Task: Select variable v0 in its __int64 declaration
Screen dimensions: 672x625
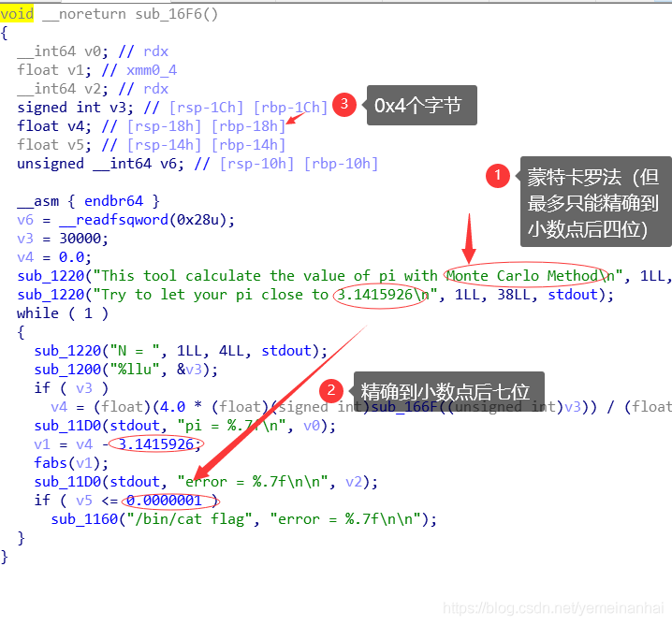Action: pos(93,51)
